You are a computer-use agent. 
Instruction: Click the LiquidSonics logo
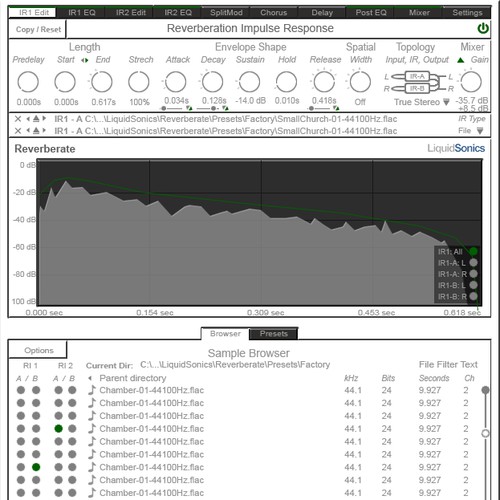pyautogui.click(x=456, y=148)
